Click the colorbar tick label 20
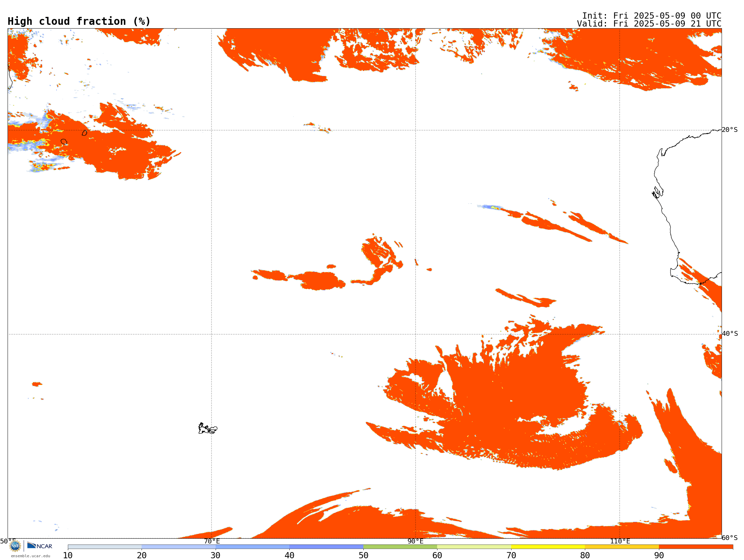Viewport: 744px width, 560px height. point(142,556)
